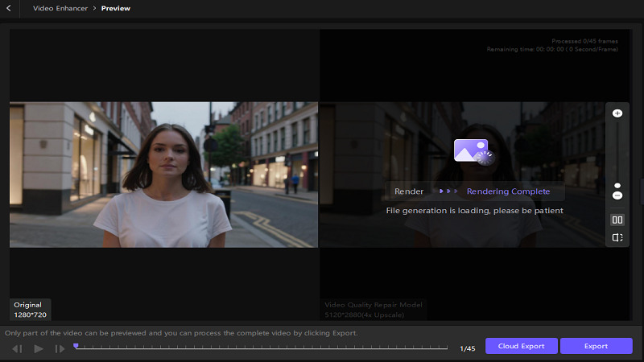Zoom out with the minus icon
This screenshot has height=362, width=644.
tap(617, 195)
